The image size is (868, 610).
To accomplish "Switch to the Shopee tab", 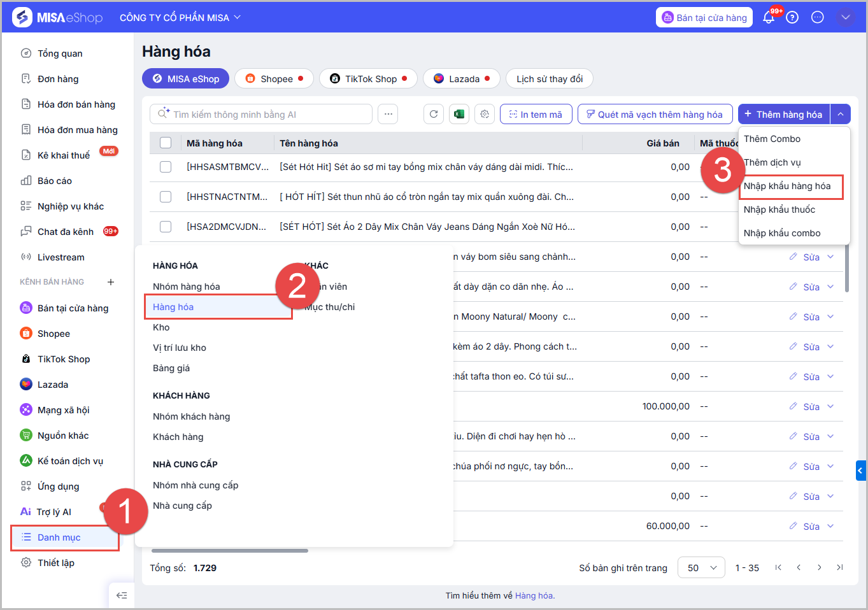I will pyautogui.click(x=274, y=78).
